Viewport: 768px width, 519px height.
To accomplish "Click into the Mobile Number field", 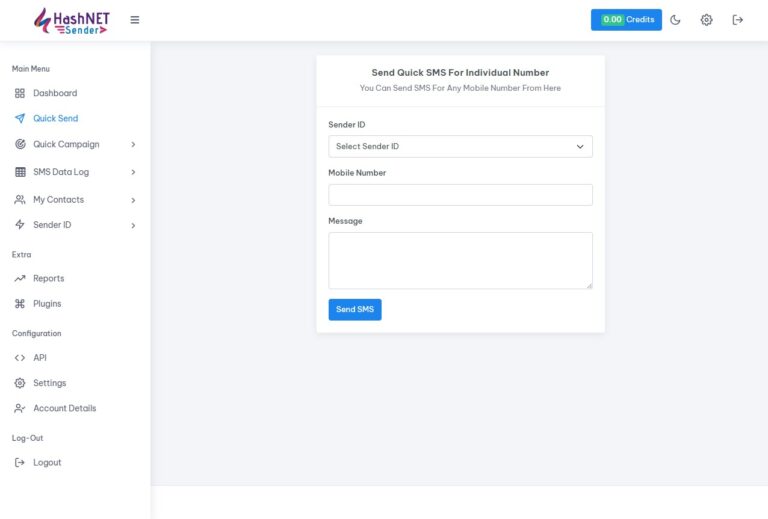I will pyautogui.click(x=460, y=195).
